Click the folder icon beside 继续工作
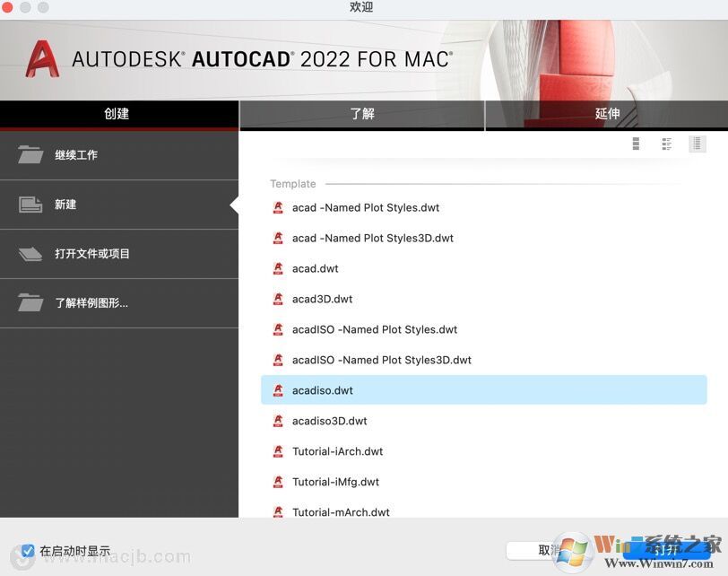 pyautogui.click(x=30, y=154)
